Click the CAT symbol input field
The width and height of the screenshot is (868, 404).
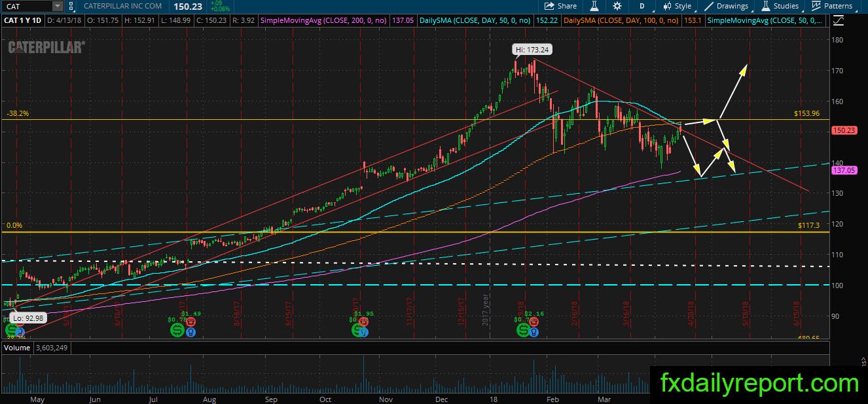[x=26, y=6]
